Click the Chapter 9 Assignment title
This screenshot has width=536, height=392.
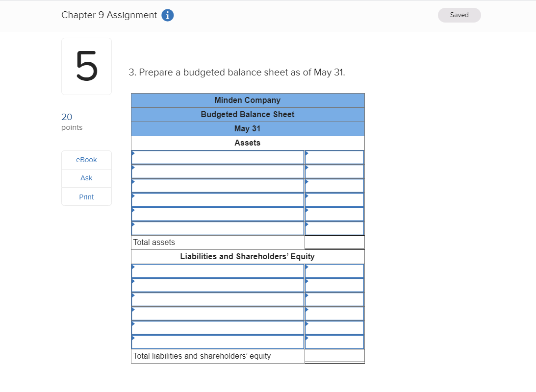click(108, 15)
